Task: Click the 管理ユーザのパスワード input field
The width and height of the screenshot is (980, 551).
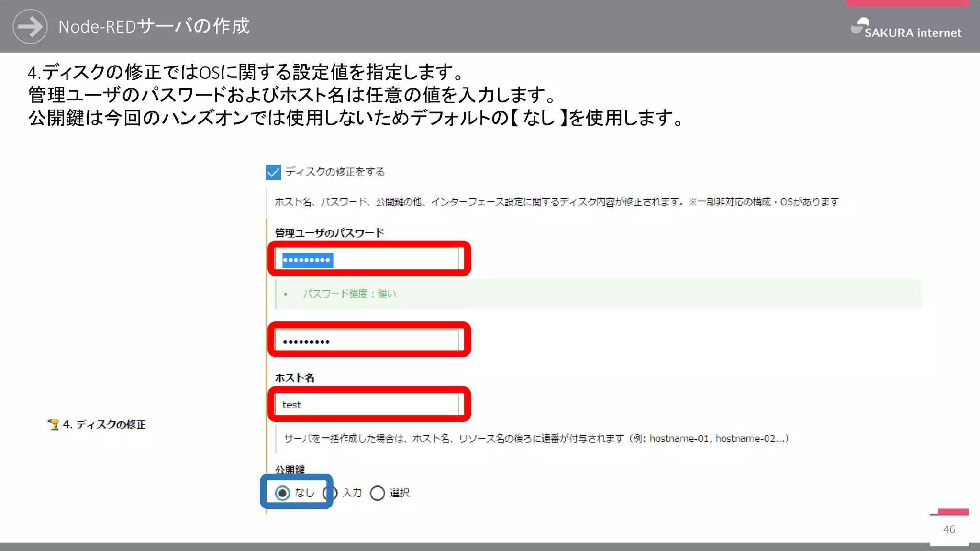Action: pyautogui.click(x=367, y=259)
